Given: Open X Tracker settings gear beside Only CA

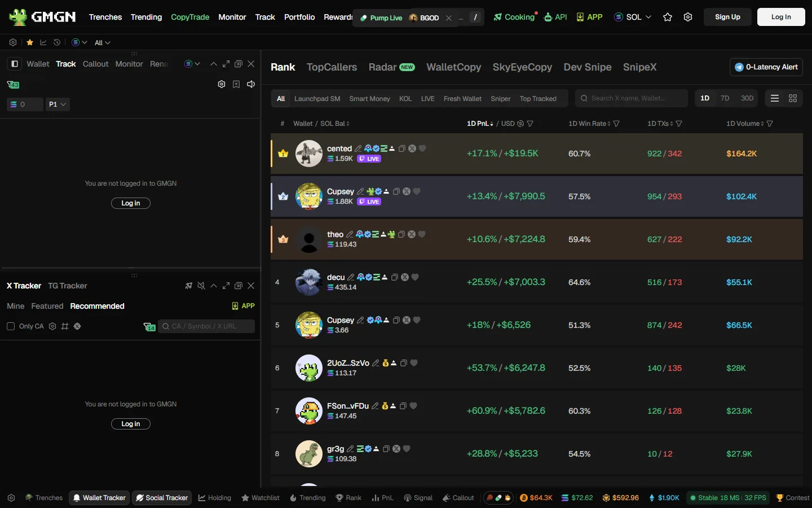Looking at the screenshot, I should 52,326.
